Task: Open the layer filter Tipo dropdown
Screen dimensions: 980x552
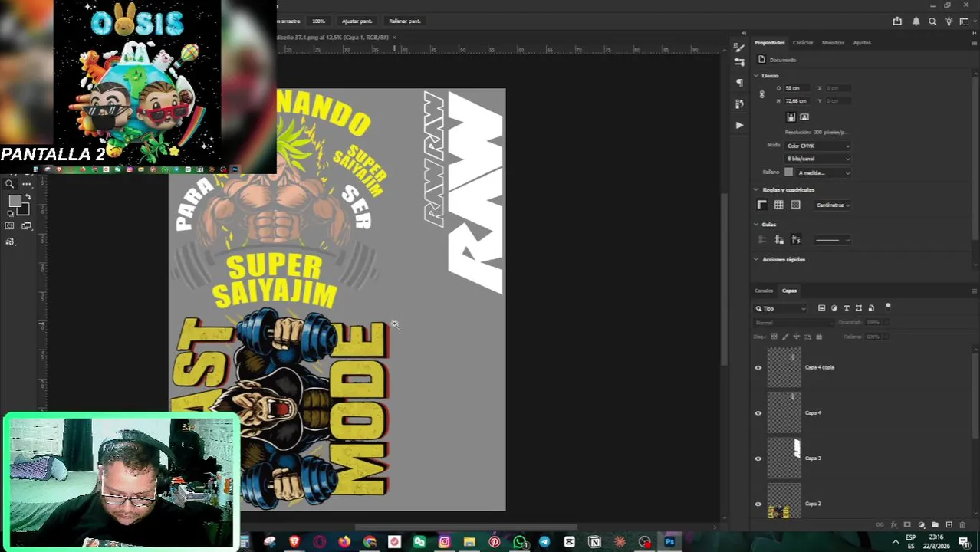Action: 781,308
